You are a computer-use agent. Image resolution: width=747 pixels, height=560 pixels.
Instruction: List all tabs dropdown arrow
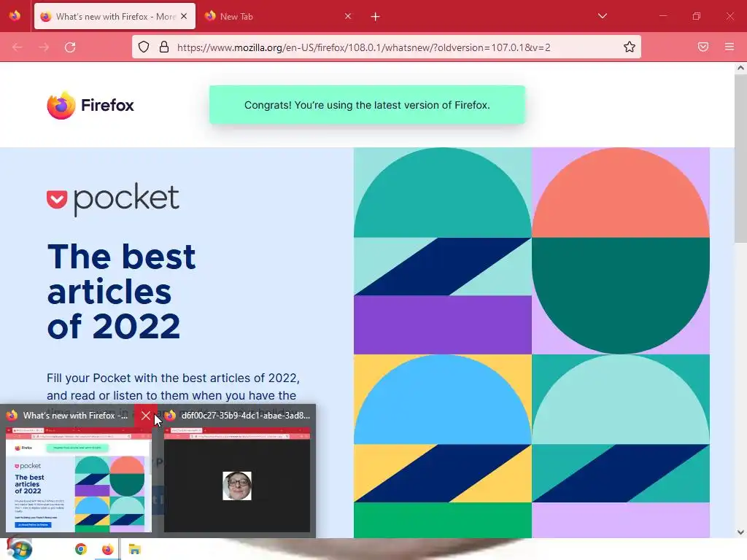point(602,16)
